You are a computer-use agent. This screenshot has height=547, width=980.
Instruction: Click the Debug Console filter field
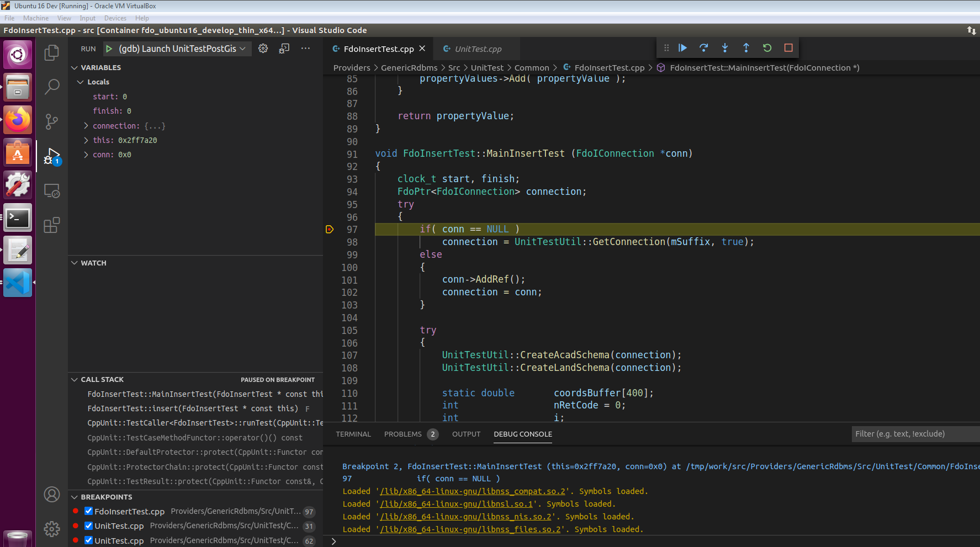[x=914, y=434]
